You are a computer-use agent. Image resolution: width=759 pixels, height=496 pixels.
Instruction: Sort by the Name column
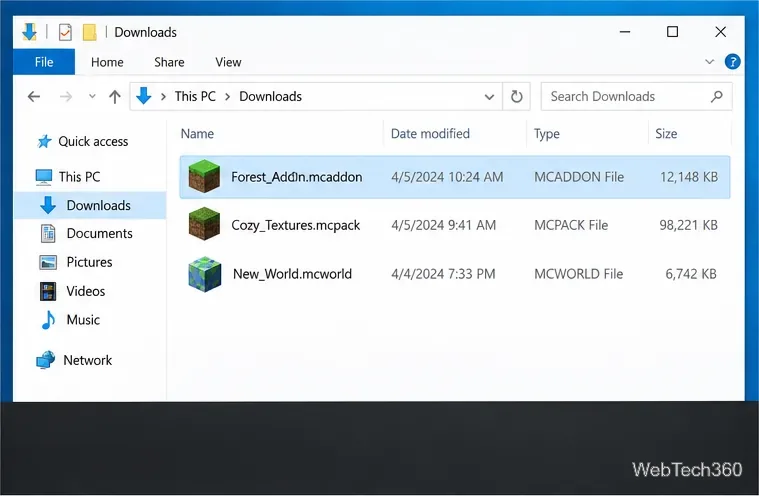click(x=197, y=134)
